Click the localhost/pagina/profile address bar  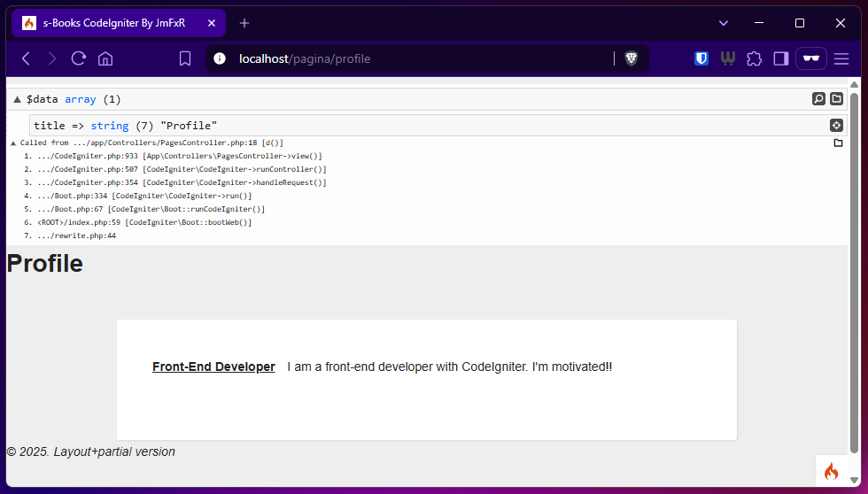pos(399,58)
